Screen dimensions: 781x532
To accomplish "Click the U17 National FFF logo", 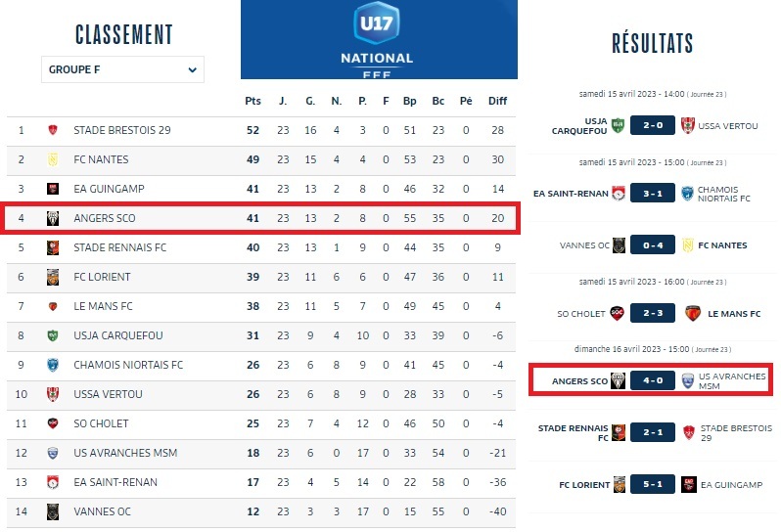I will [x=378, y=39].
